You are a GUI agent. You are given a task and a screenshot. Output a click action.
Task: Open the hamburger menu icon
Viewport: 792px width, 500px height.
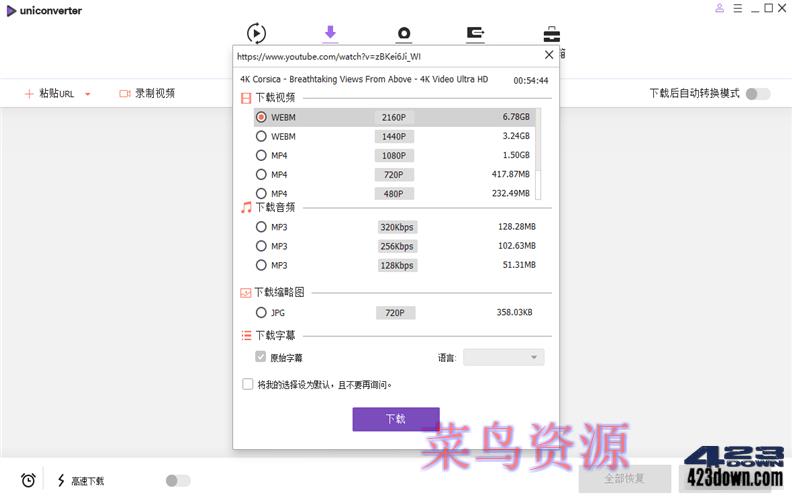pos(738,8)
